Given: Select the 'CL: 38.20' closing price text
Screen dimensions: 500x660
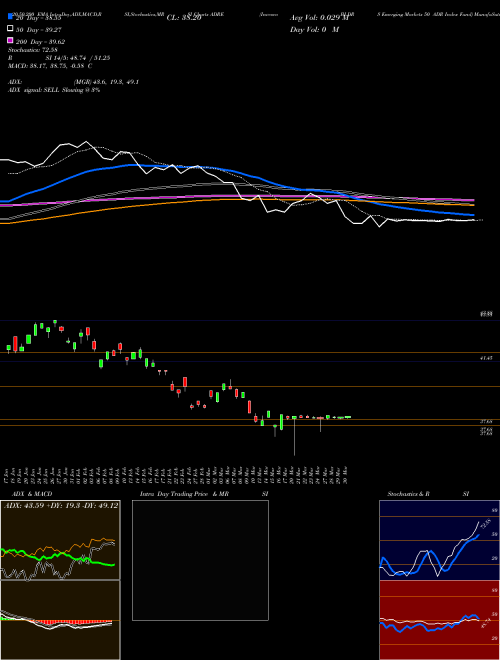Looking at the screenshot, I should click(x=184, y=18).
